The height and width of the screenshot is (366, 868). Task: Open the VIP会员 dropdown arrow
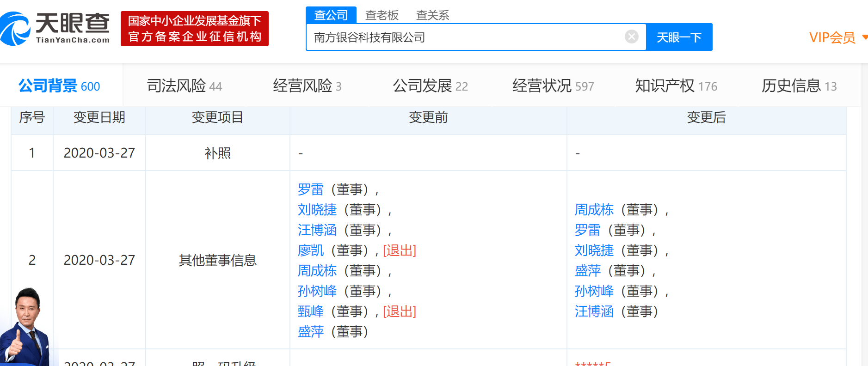tap(864, 37)
